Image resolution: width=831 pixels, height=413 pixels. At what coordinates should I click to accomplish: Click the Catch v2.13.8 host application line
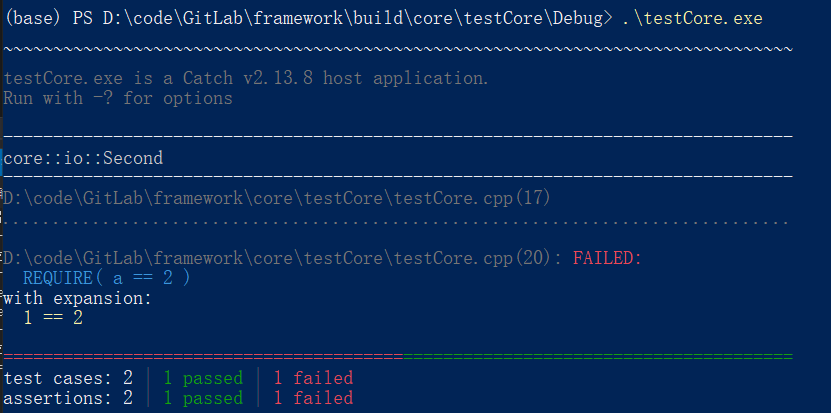246,78
